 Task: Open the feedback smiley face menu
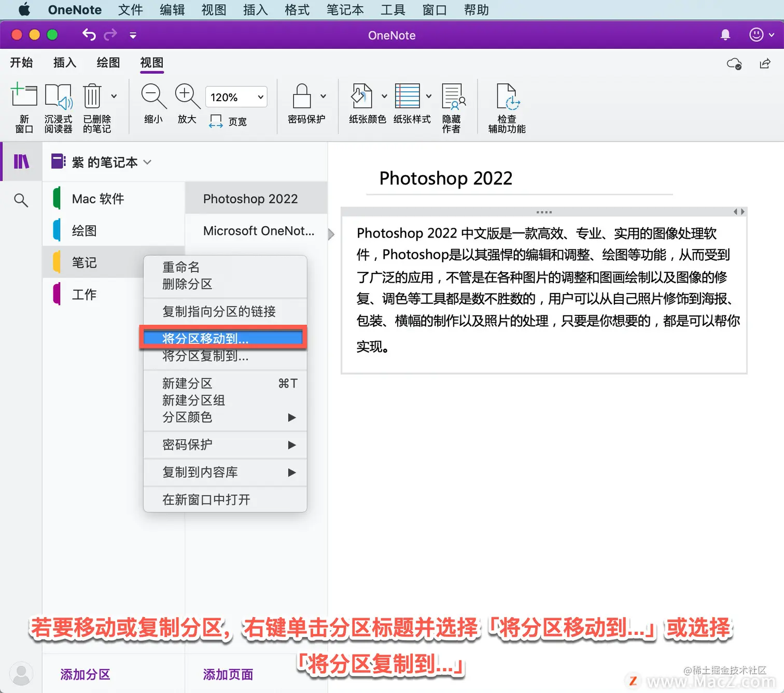(762, 35)
